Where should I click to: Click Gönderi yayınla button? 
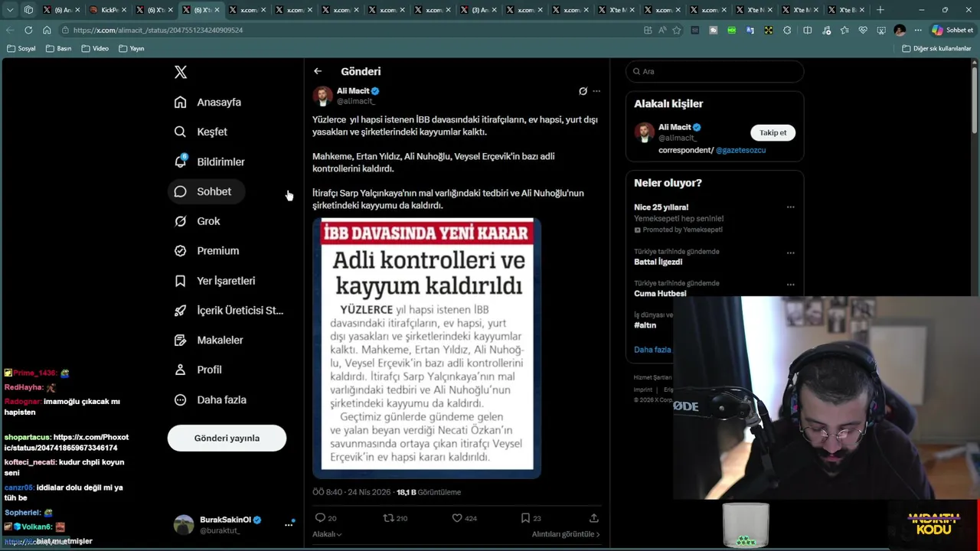pos(227,438)
